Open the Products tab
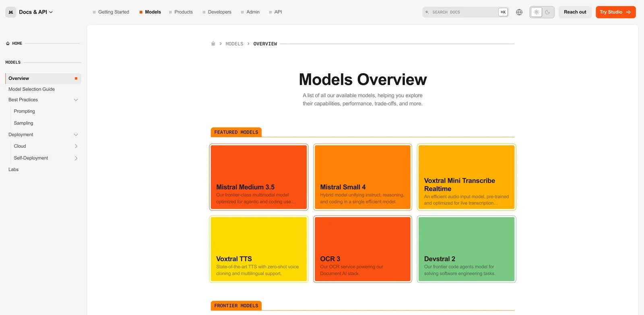Screen dimensions: 644x315 (x=181, y=12)
